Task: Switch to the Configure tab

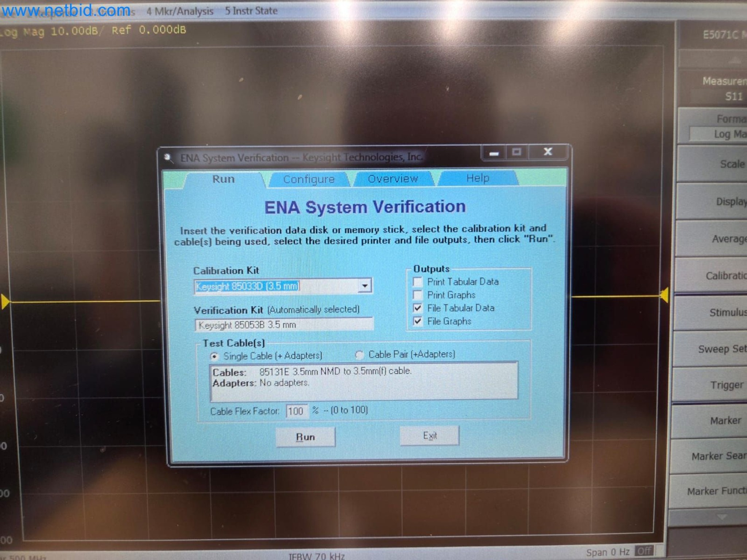Action: pyautogui.click(x=309, y=179)
